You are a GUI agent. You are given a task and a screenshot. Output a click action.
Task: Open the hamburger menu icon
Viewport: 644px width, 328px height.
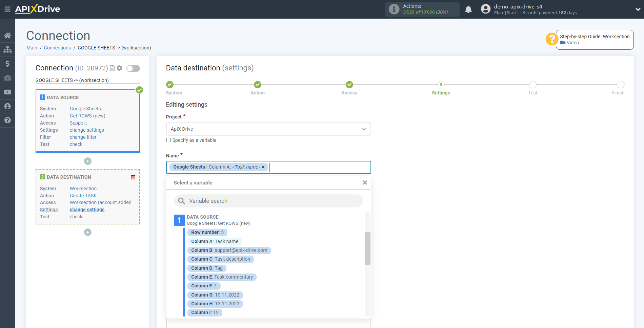tap(7, 9)
